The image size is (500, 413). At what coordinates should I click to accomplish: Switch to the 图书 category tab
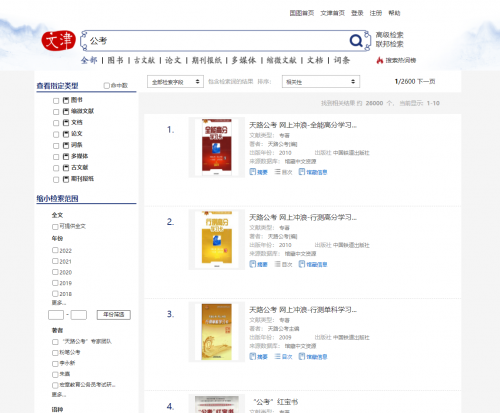[x=115, y=60]
